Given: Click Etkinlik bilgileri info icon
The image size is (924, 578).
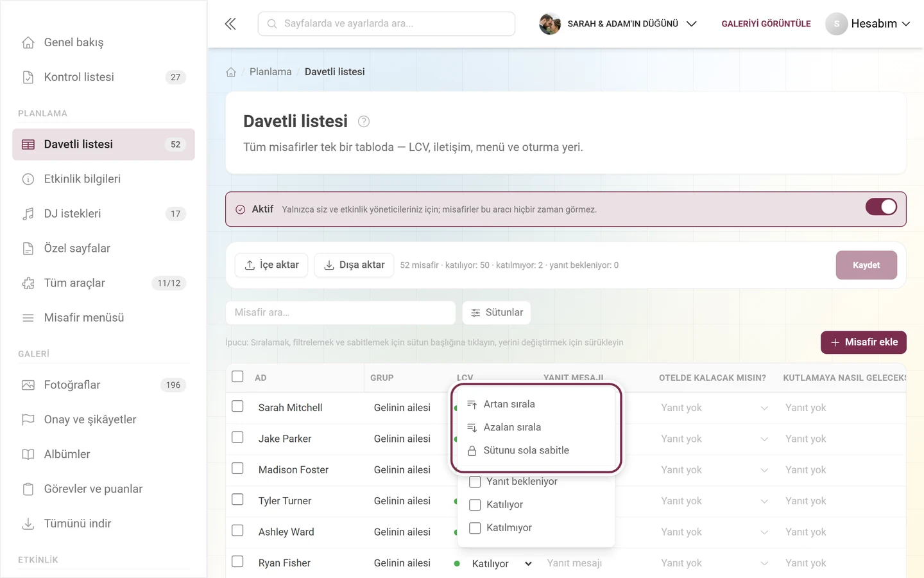Looking at the screenshot, I should click(x=28, y=179).
